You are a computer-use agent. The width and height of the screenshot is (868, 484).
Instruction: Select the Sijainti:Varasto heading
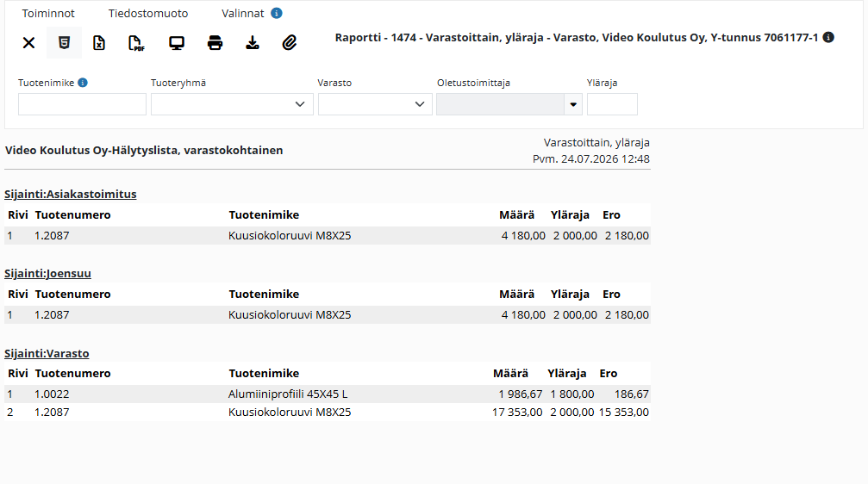[x=47, y=353]
